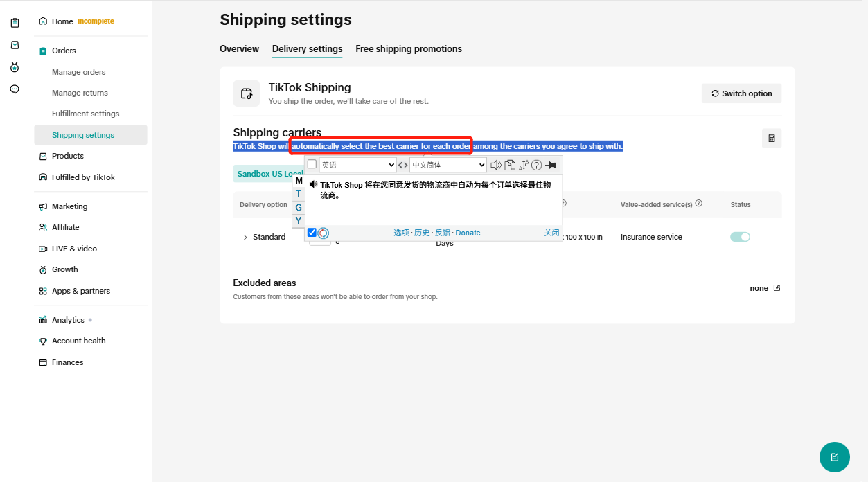Open the 历史 link in the translator popup
The image size is (868, 482).
pos(422,233)
